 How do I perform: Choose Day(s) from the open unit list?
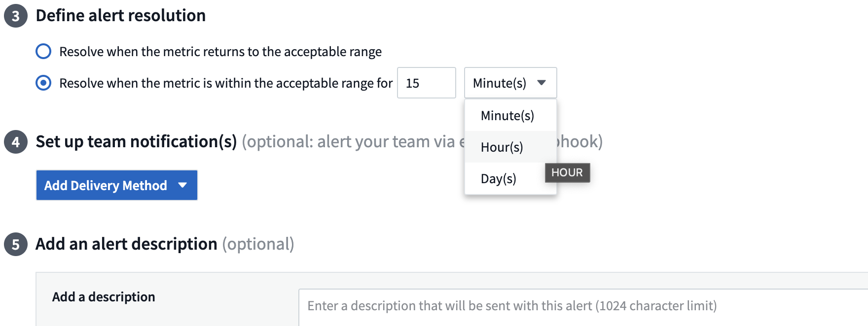(x=499, y=179)
